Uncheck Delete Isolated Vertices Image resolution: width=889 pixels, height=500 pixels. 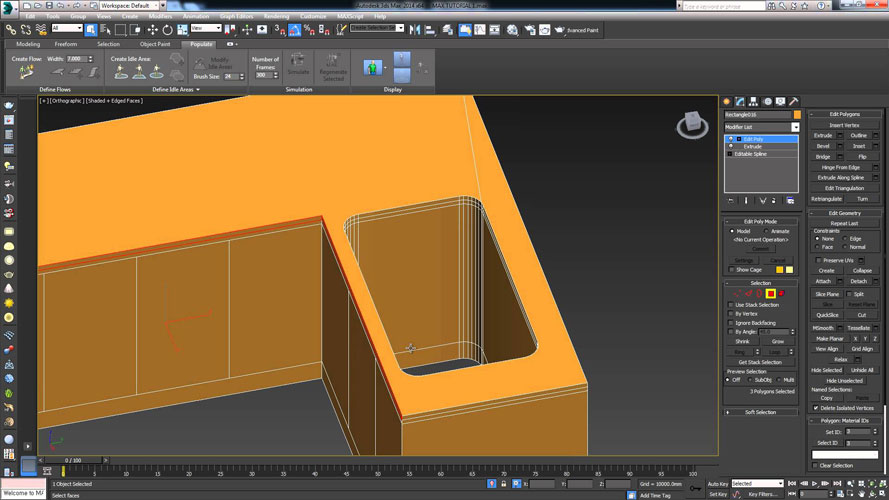816,408
